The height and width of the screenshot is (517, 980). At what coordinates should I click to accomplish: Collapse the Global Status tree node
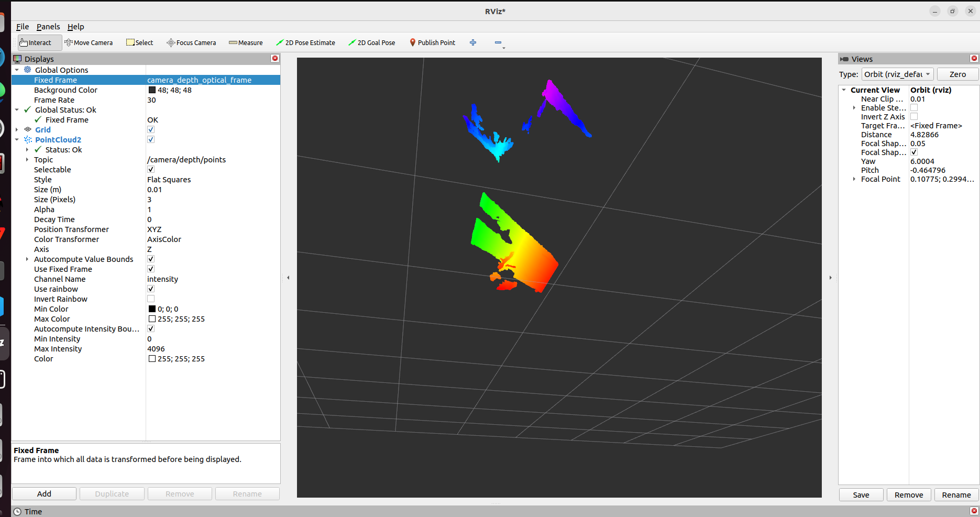(17, 109)
